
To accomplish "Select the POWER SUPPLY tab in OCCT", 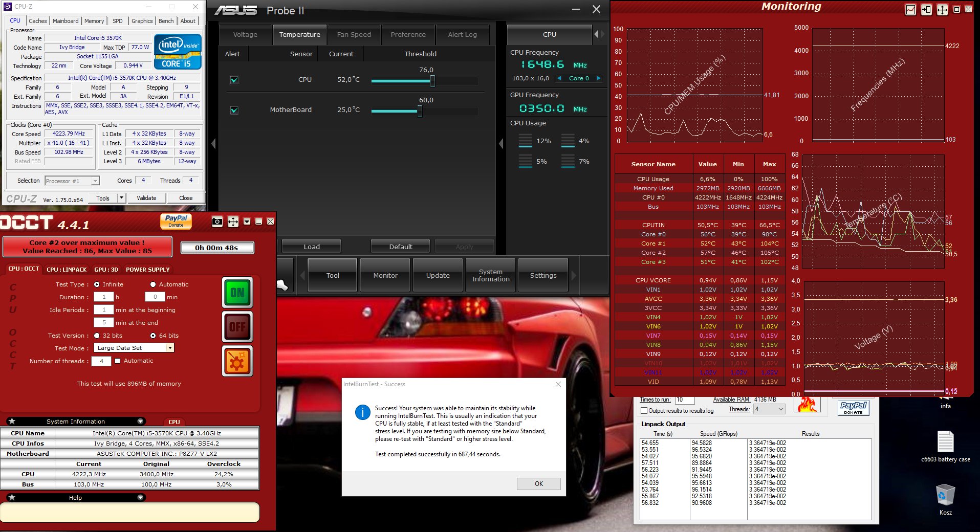I will [148, 270].
